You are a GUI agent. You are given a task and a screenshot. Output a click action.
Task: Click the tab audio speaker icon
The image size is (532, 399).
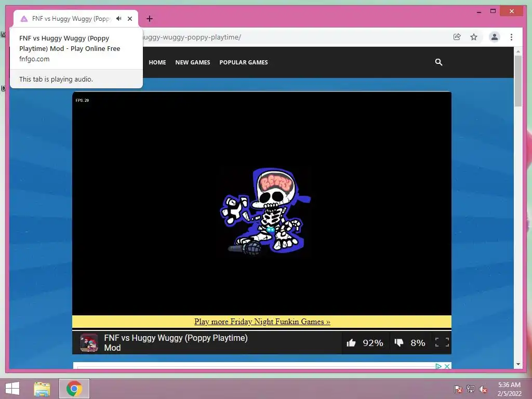[119, 19]
